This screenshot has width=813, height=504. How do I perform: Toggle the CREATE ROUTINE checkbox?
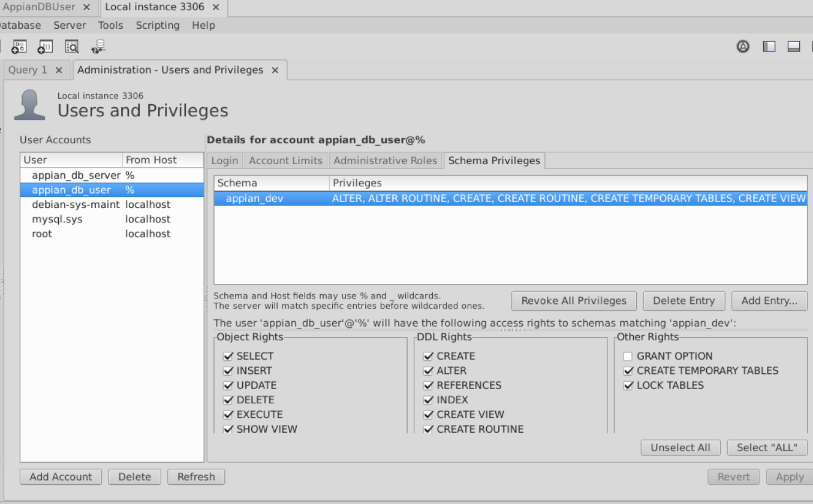(428, 429)
